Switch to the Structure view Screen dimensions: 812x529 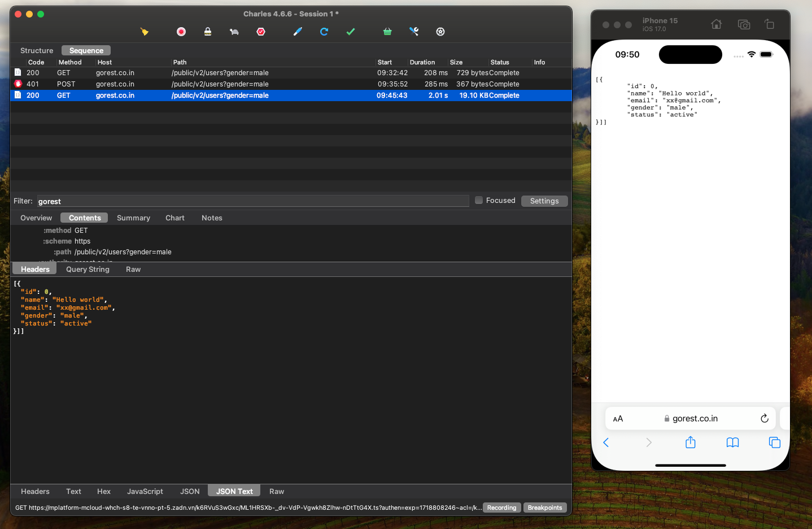[x=36, y=50]
